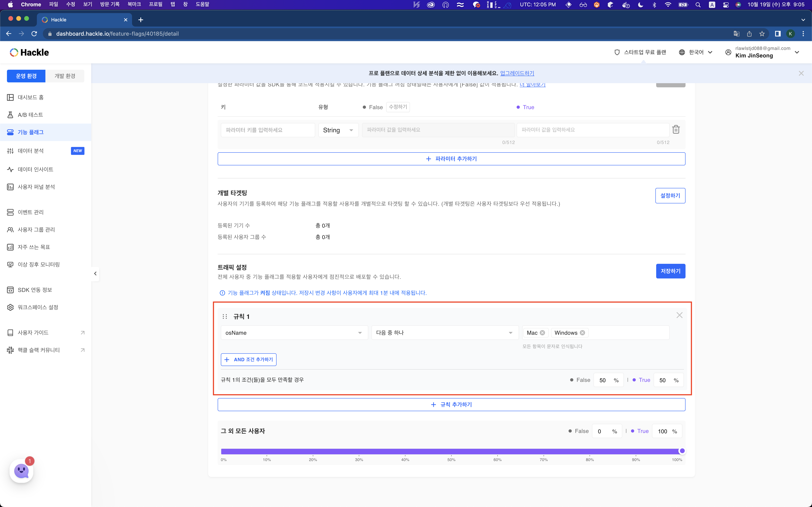Click the trash icon to delete parameter row

pos(676,130)
